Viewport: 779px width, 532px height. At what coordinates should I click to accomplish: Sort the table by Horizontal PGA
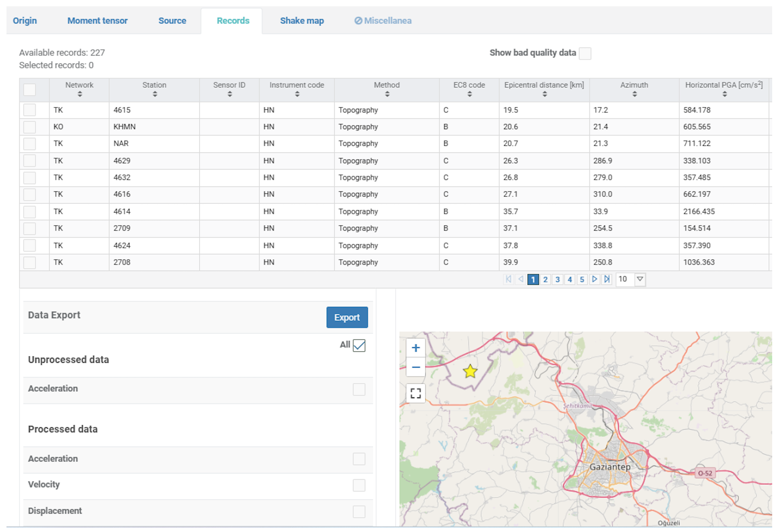724,94
